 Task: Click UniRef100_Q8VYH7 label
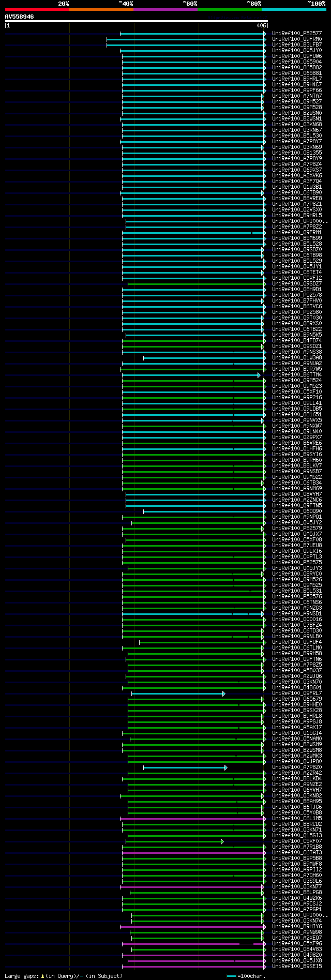coord(297,494)
